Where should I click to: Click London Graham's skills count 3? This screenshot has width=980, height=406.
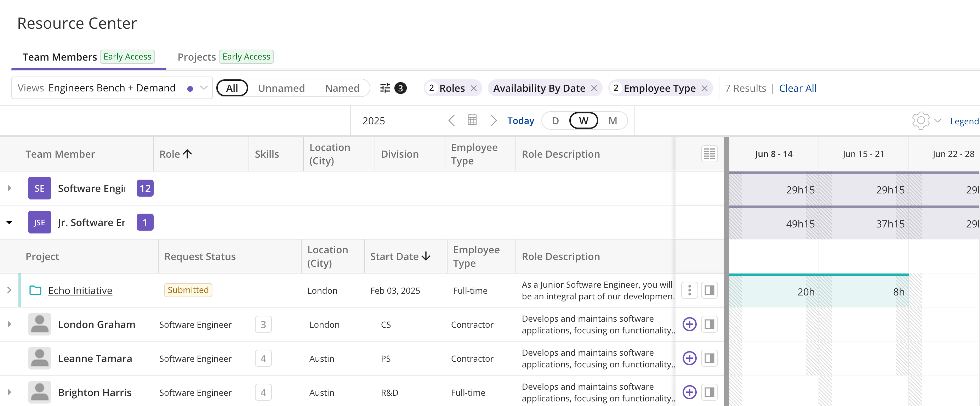click(263, 324)
